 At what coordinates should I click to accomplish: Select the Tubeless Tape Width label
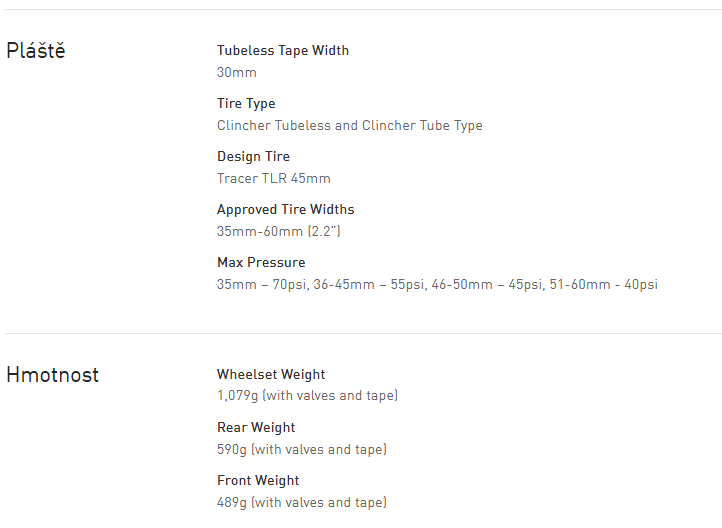tap(283, 50)
